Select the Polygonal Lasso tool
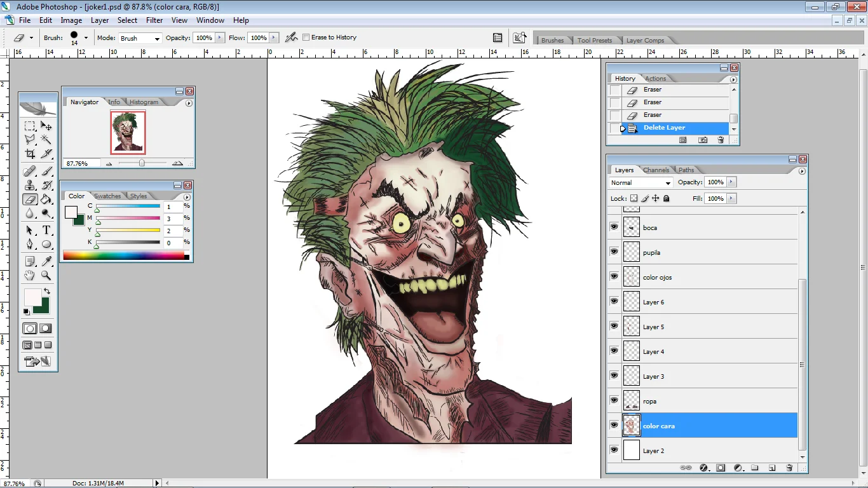The width and height of the screenshot is (868, 488). (x=30, y=139)
